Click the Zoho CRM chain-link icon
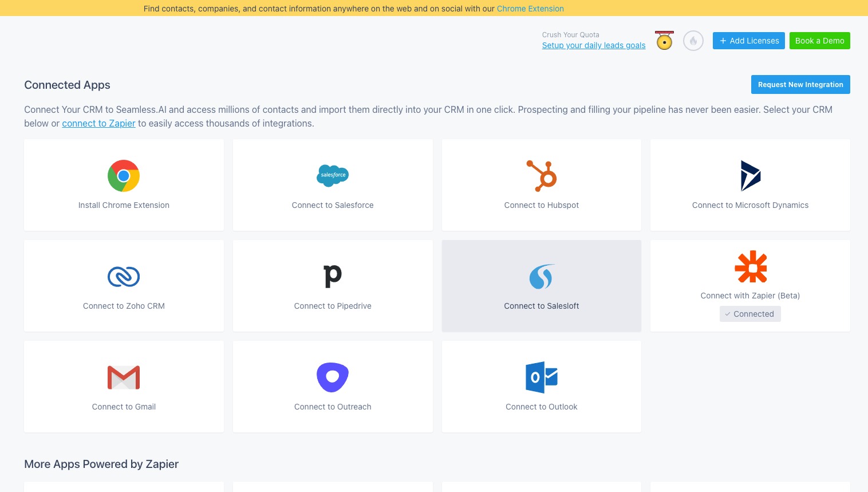Viewport: 868px width, 492px height. [x=124, y=277]
